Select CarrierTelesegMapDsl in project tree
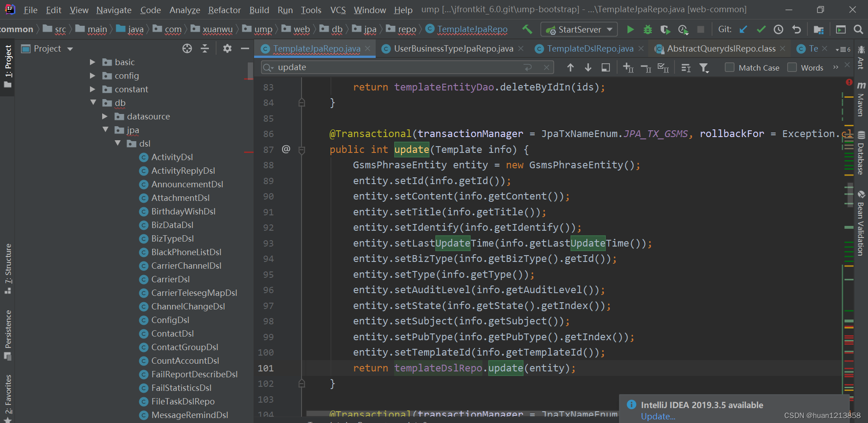The height and width of the screenshot is (423, 868). [194, 293]
